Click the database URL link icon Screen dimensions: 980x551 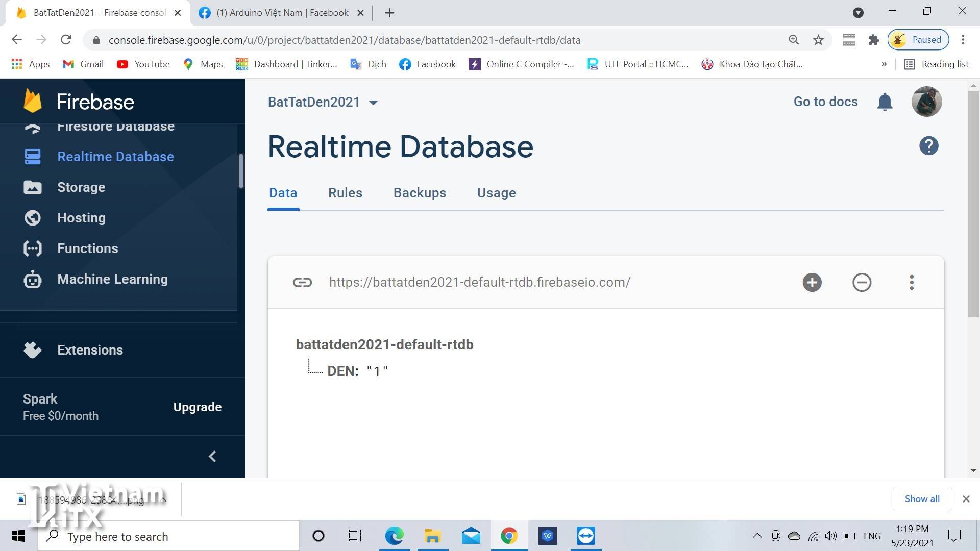(302, 282)
